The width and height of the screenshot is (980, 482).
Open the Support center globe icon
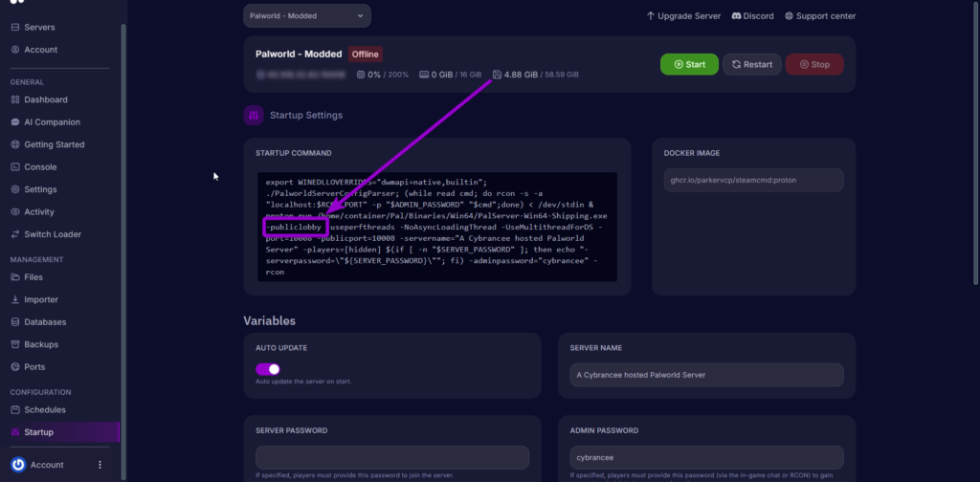click(789, 15)
